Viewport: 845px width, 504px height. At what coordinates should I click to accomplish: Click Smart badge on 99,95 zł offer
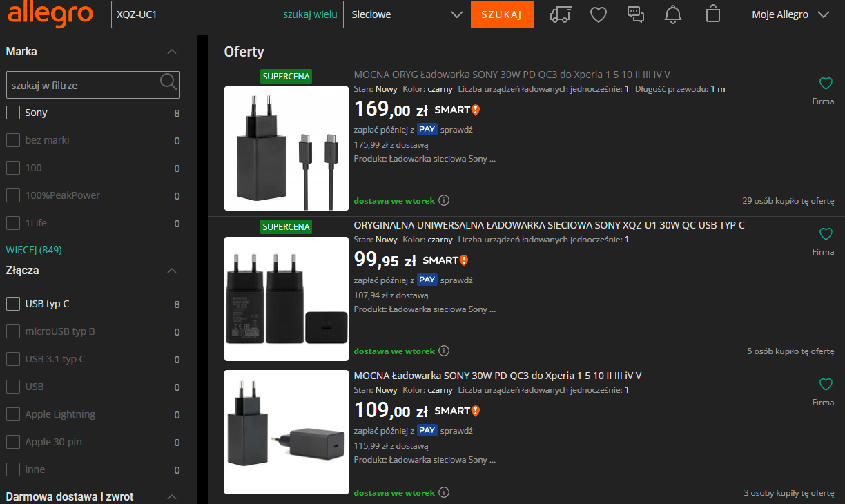point(445,260)
